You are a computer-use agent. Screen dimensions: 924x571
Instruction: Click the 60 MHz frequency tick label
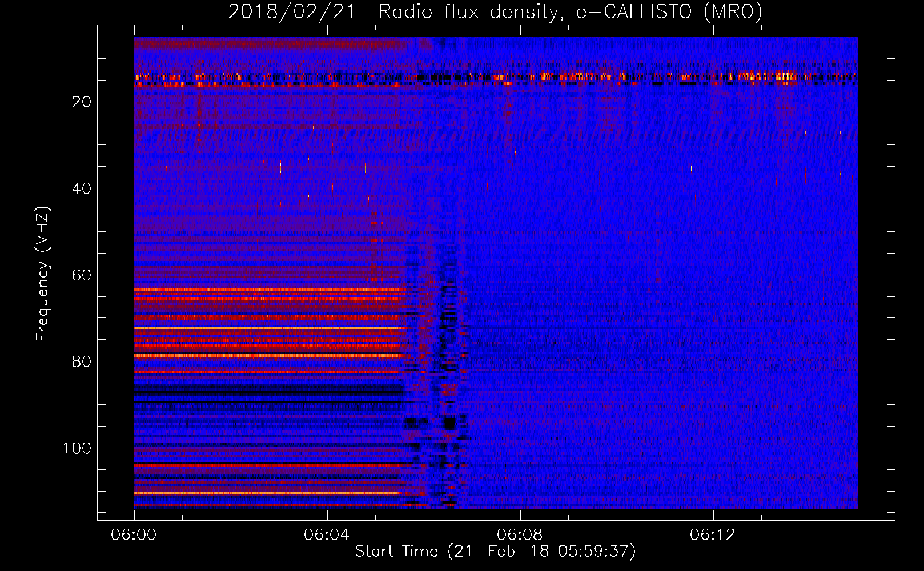click(82, 275)
